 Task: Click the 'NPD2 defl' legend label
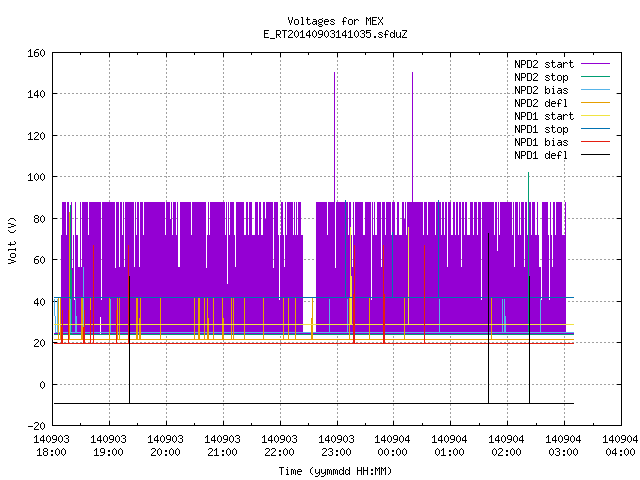click(541, 103)
